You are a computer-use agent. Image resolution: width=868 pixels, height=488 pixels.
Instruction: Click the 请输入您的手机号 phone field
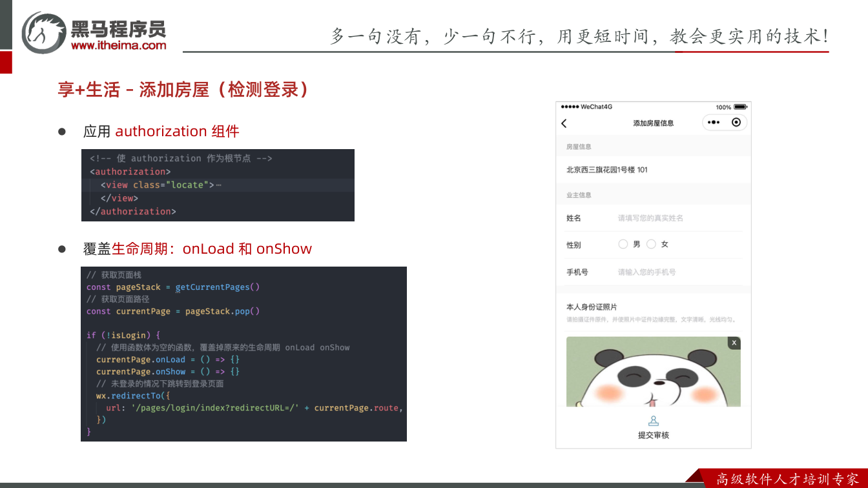[646, 272]
